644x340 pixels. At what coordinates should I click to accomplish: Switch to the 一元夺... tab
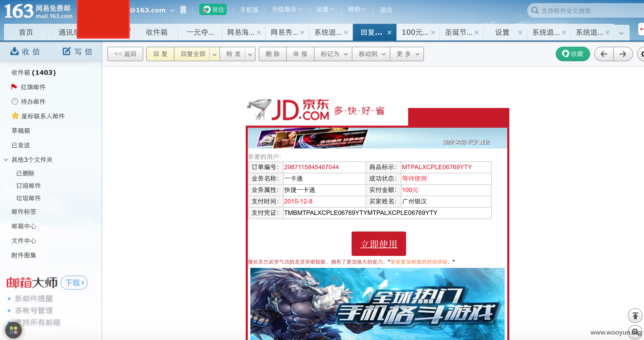point(200,32)
